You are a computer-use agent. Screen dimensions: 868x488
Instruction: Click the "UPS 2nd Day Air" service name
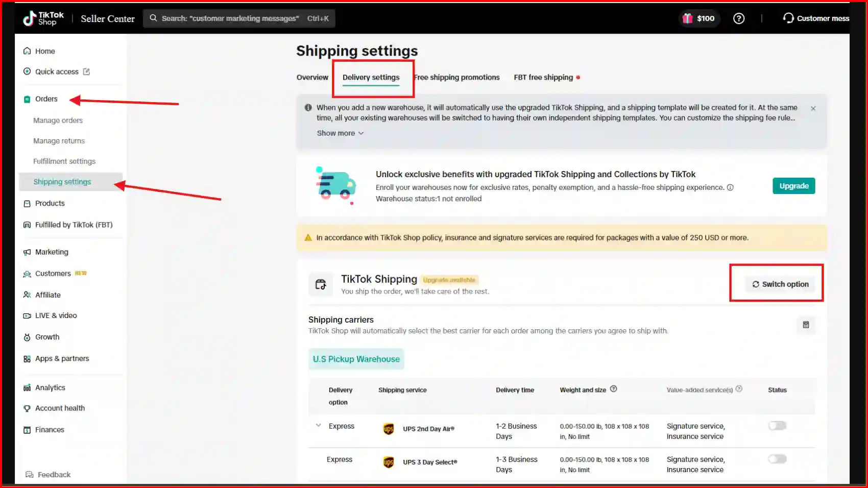click(x=428, y=429)
